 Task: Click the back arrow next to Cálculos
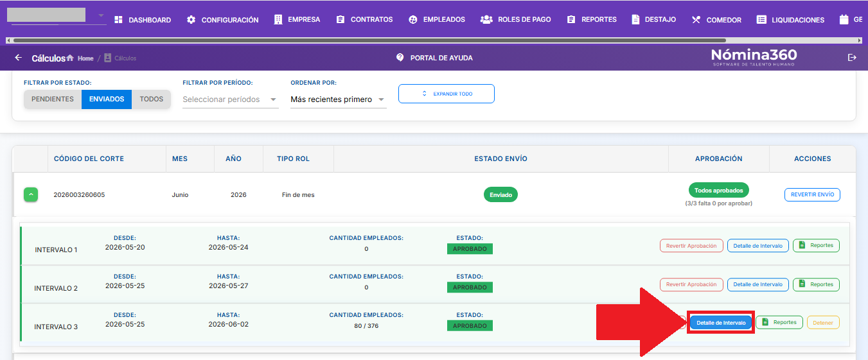click(18, 58)
